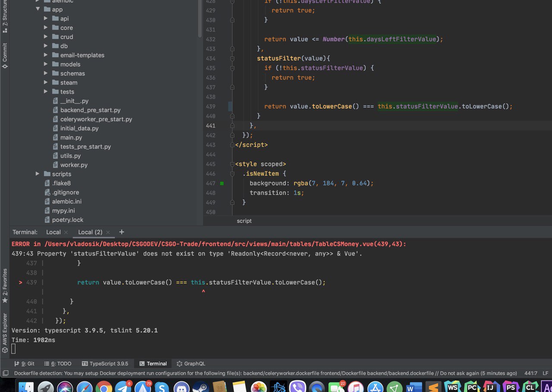Fold the style block at line 445
Screen dimensions: 552x392
click(x=232, y=164)
